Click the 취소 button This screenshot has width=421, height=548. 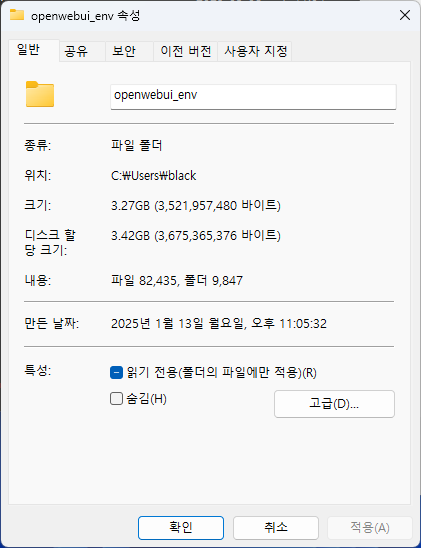tap(276, 528)
